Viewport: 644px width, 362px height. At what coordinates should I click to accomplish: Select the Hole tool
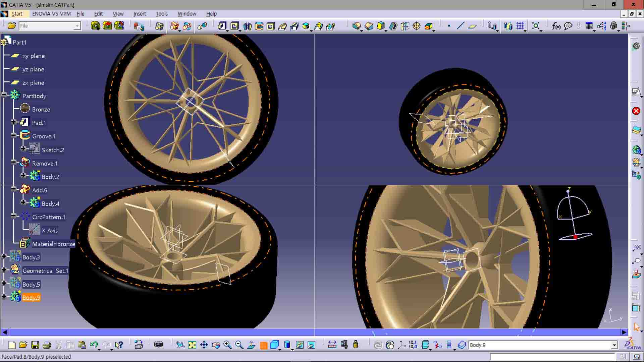[x=271, y=26]
